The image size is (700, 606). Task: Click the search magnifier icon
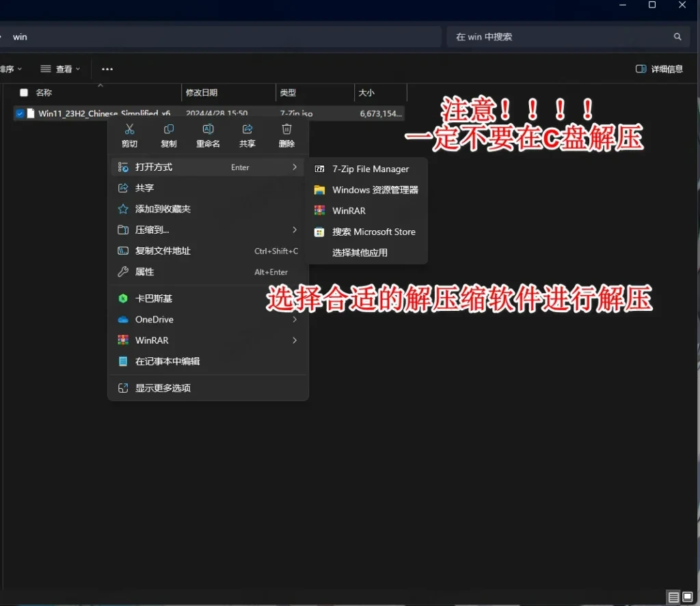(x=677, y=37)
